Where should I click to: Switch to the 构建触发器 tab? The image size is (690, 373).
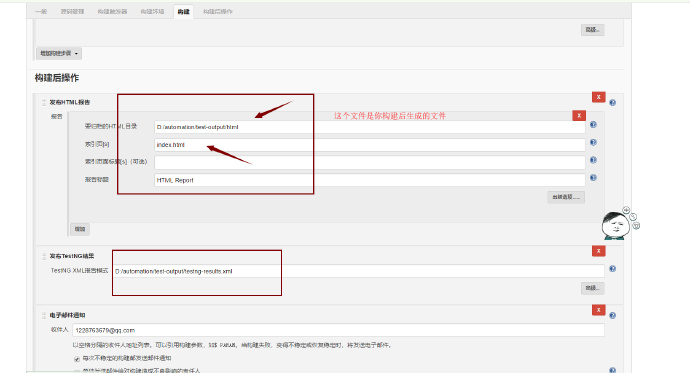coord(112,11)
